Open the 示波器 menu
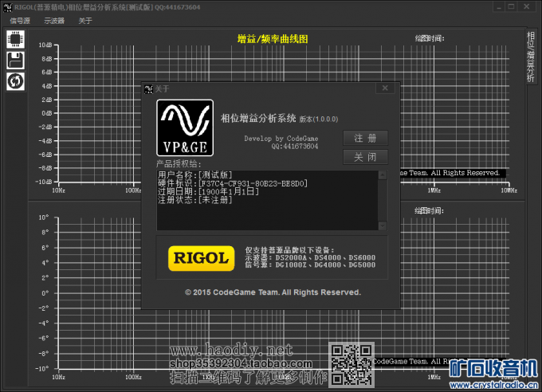The image size is (542, 392). click(x=54, y=21)
